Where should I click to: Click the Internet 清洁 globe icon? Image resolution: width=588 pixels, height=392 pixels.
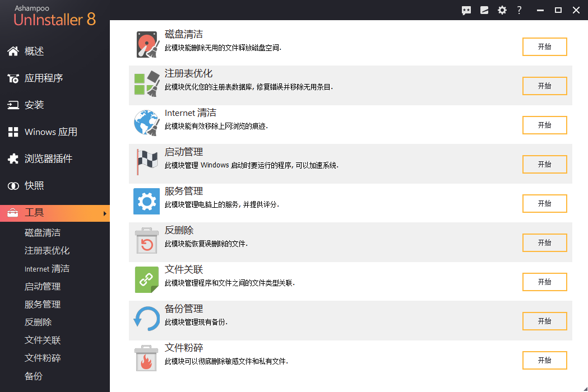(x=147, y=123)
